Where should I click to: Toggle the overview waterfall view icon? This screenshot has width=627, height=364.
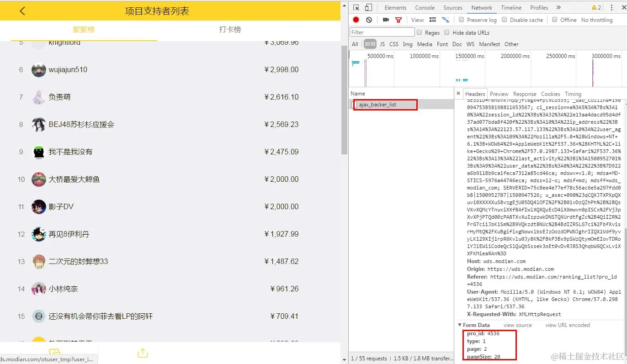click(446, 20)
